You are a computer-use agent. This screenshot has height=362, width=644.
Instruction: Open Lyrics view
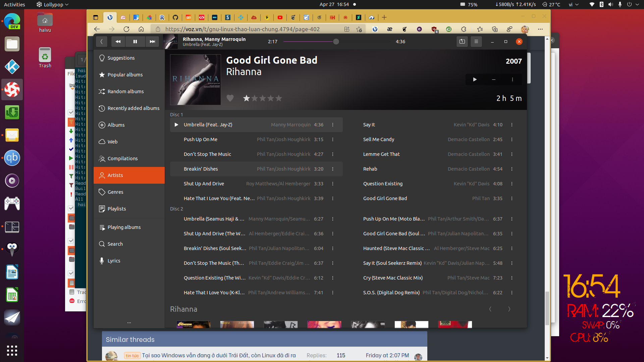coord(129,261)
